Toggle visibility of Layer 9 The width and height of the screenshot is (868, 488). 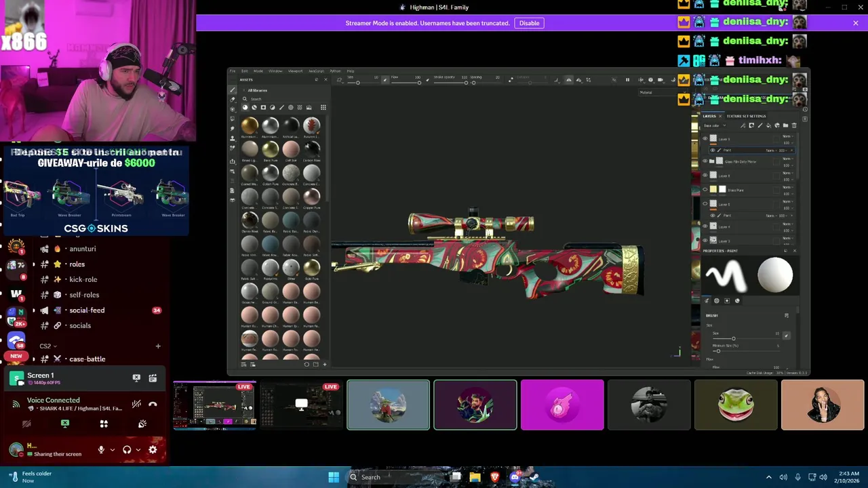pos(705,138)
